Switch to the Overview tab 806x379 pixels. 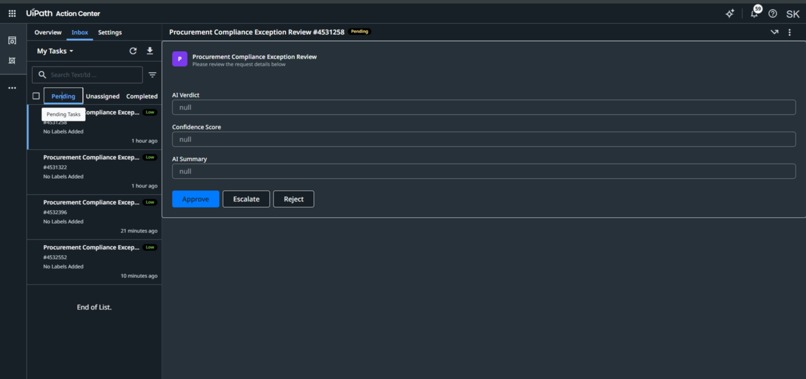pyautogui.click(x=48, y=32)
